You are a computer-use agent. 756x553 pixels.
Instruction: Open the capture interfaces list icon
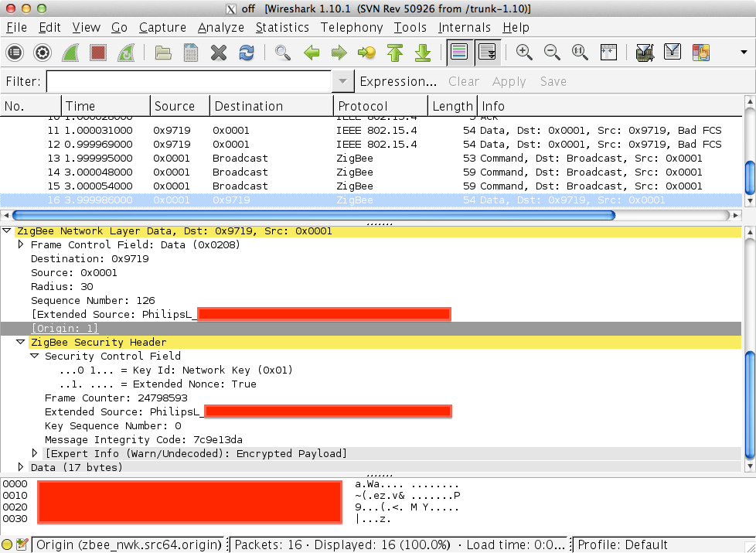tap(15, 52)
